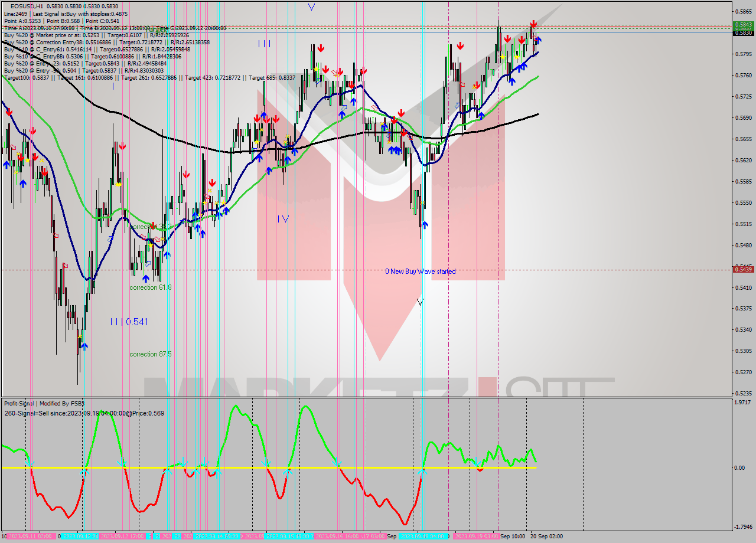The height and width of the screenshot is (543, 756).
Task: Click the black 'V' wave label
Action: (x=420, y=302)
